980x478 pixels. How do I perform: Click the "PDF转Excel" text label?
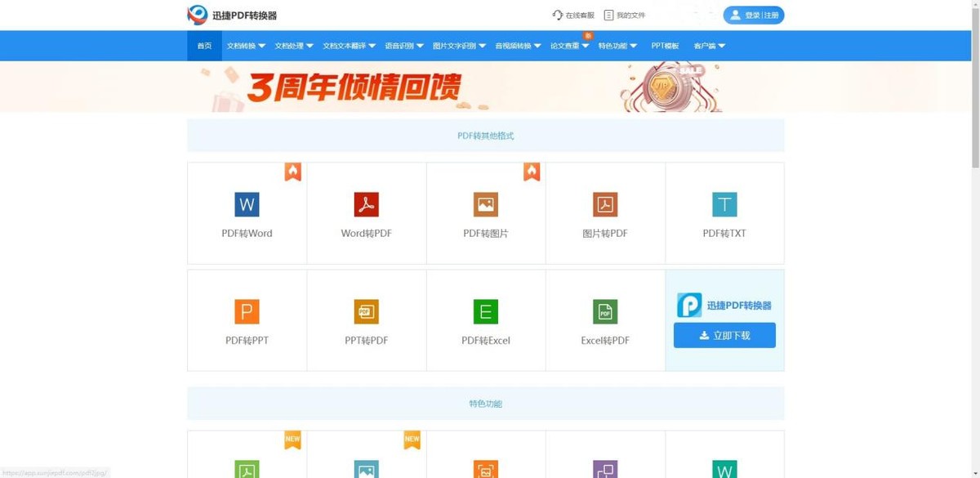tap(486, 341)
